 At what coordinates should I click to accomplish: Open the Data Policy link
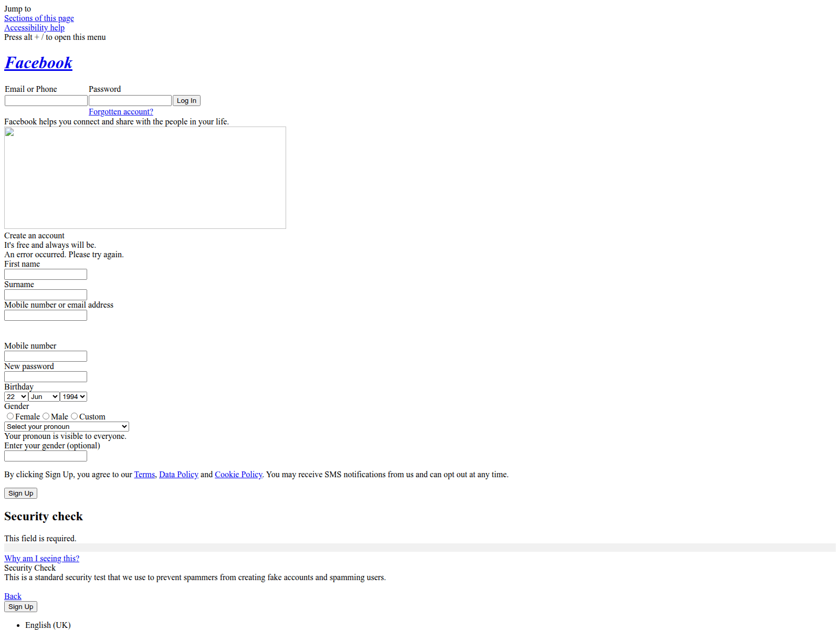point(178,475)
